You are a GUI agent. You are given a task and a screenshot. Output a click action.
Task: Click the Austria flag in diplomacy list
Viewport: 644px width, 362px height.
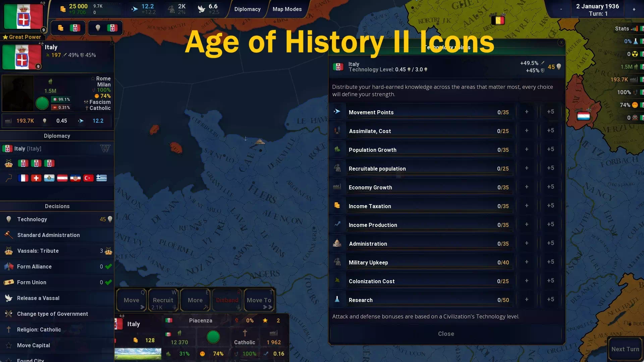pyautogui.click(x=62, y=178)
